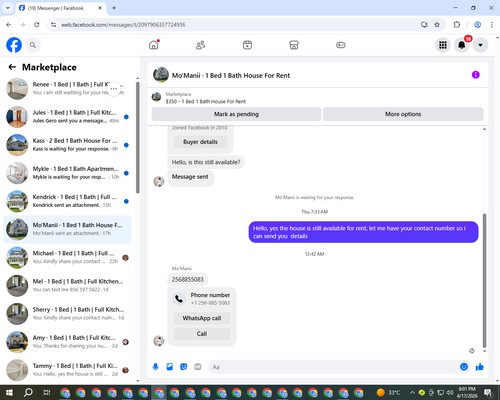
Task: Select the Mo'Manii conversation in the list
Action: coord(68,229)
